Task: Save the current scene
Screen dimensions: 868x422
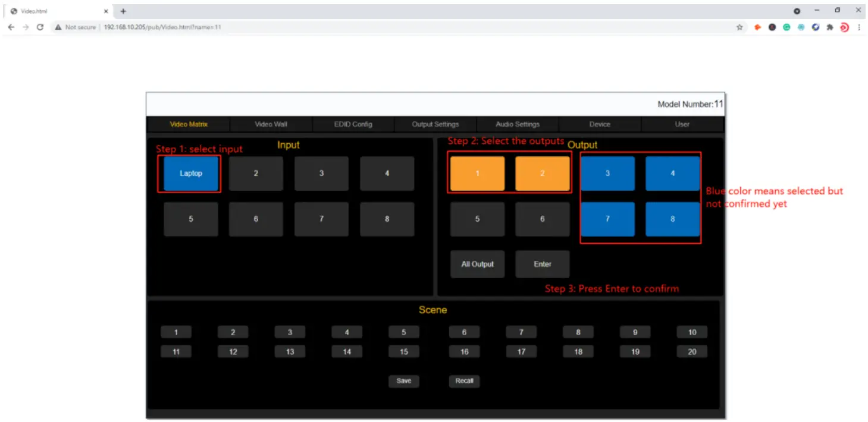Action: click(404, 381)
